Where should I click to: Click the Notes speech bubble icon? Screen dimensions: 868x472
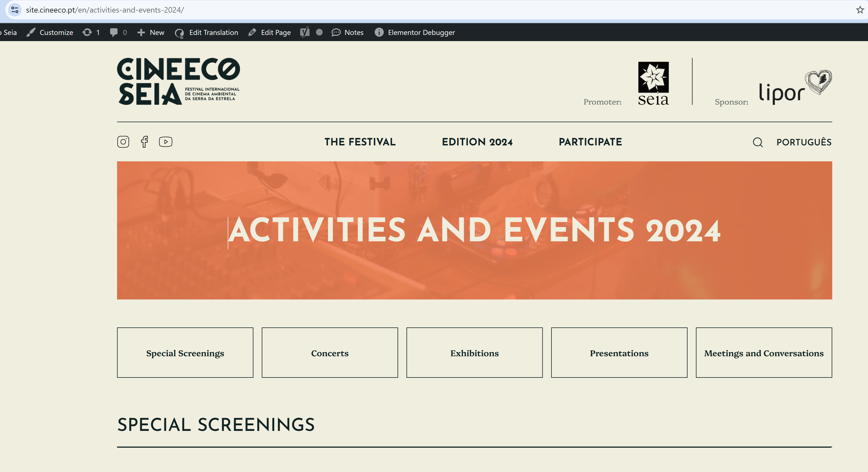336,32
